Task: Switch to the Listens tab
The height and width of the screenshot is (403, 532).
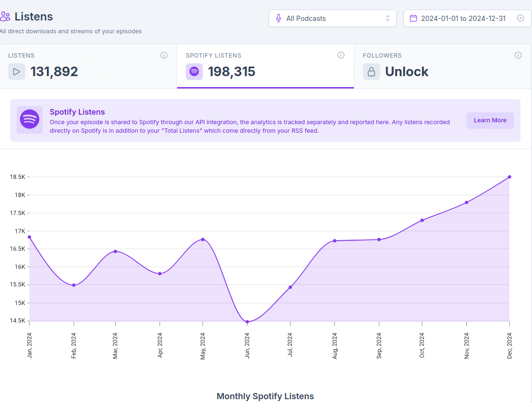Action: 88,66
